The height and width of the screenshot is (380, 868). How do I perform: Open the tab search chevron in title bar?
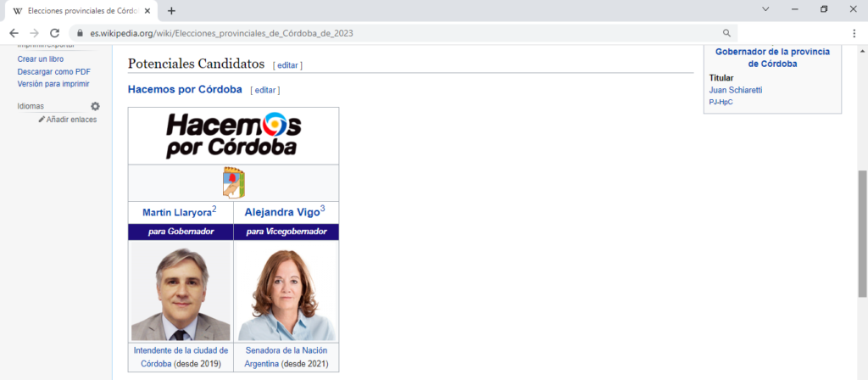click(766, 8)
